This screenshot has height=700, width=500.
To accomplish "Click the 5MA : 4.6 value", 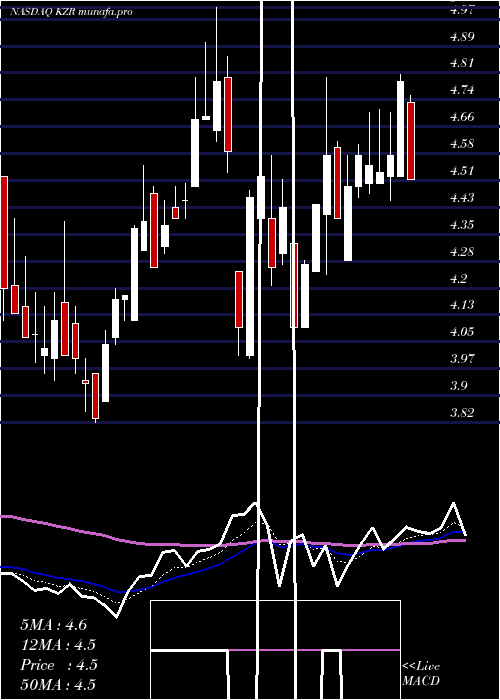I will coord(54,625).
